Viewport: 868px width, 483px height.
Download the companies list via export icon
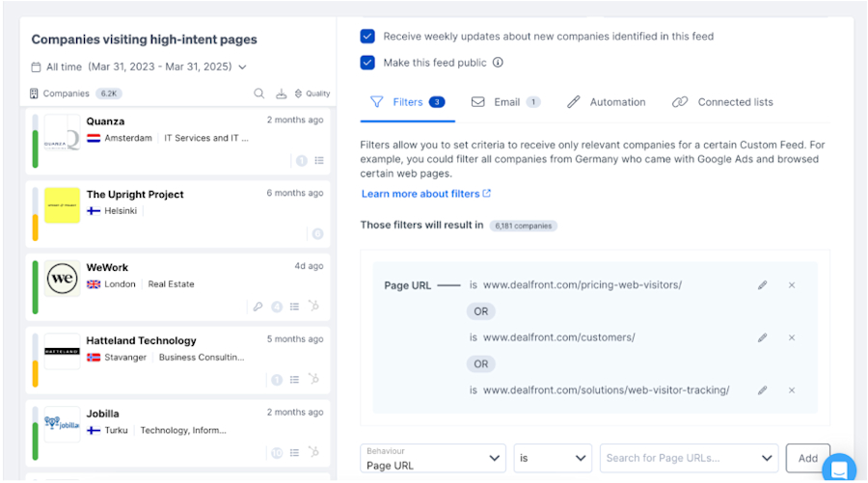(282, 94)
